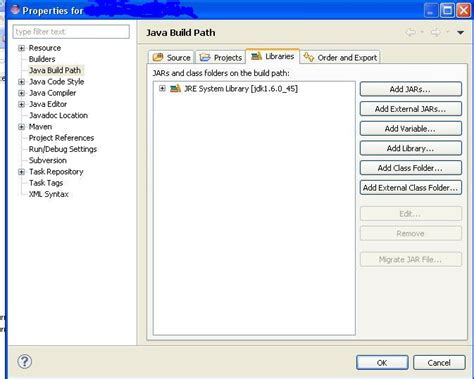
Task: Dismiss dialog with Cancel button
Action: pyautogui.click(x=439, y=363)
